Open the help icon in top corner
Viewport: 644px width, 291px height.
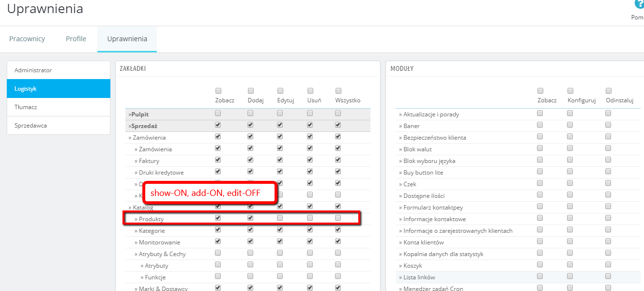point(639,4)
